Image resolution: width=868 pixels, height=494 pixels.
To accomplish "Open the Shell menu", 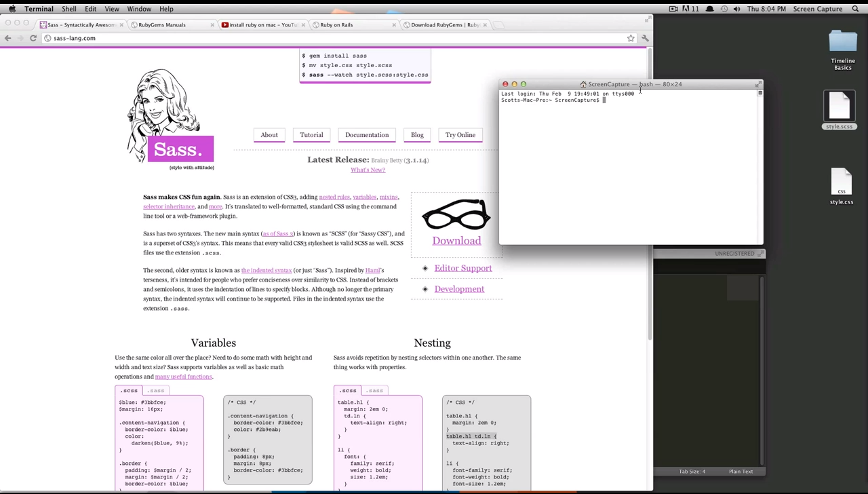I will click(69, 9).
